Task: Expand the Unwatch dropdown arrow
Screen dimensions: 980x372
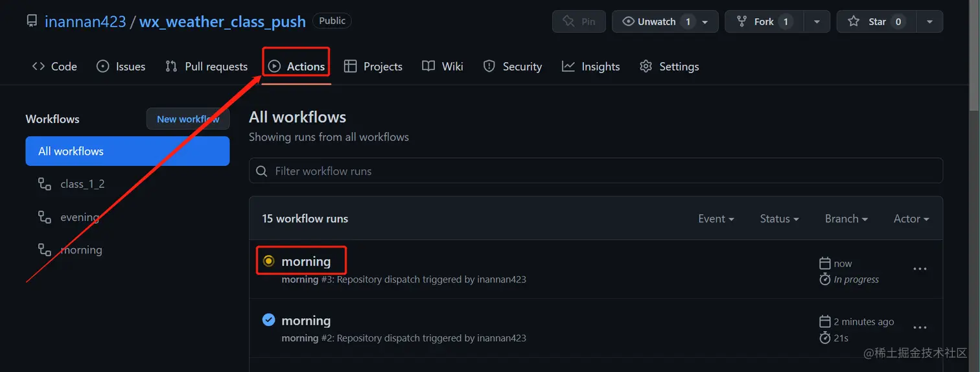Action: click(x=706, y=21)
